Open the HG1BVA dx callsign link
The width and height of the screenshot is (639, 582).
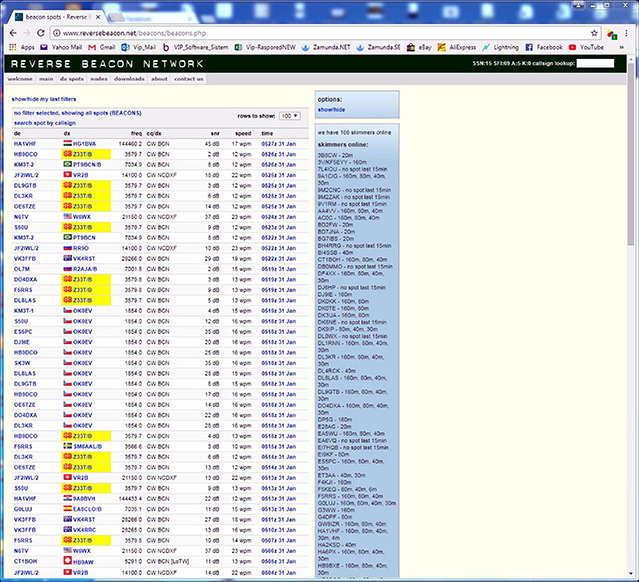pyautogui.click(x=86, y=144)
